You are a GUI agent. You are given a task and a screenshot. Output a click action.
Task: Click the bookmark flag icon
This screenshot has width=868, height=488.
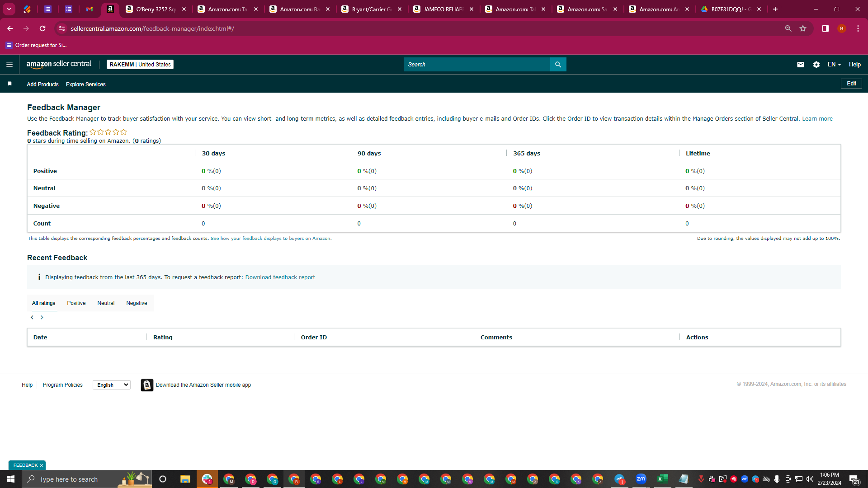9,84
